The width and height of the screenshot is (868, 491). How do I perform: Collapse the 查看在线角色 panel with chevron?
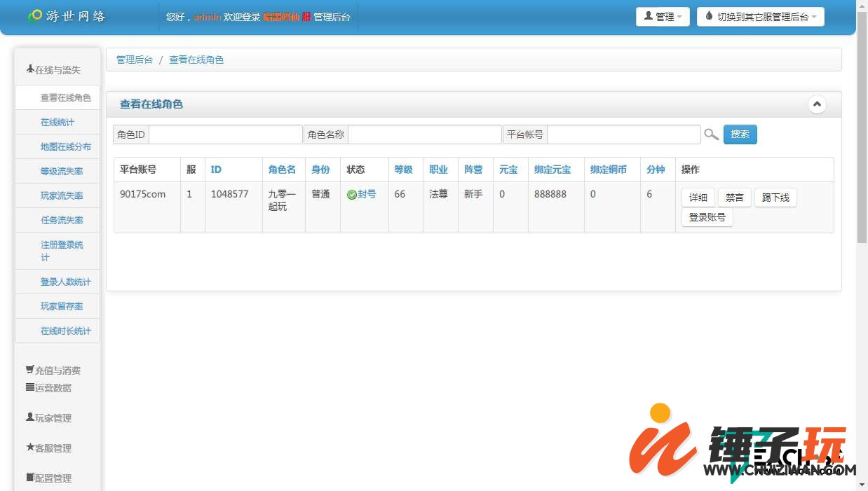click(x=816, y=104)
